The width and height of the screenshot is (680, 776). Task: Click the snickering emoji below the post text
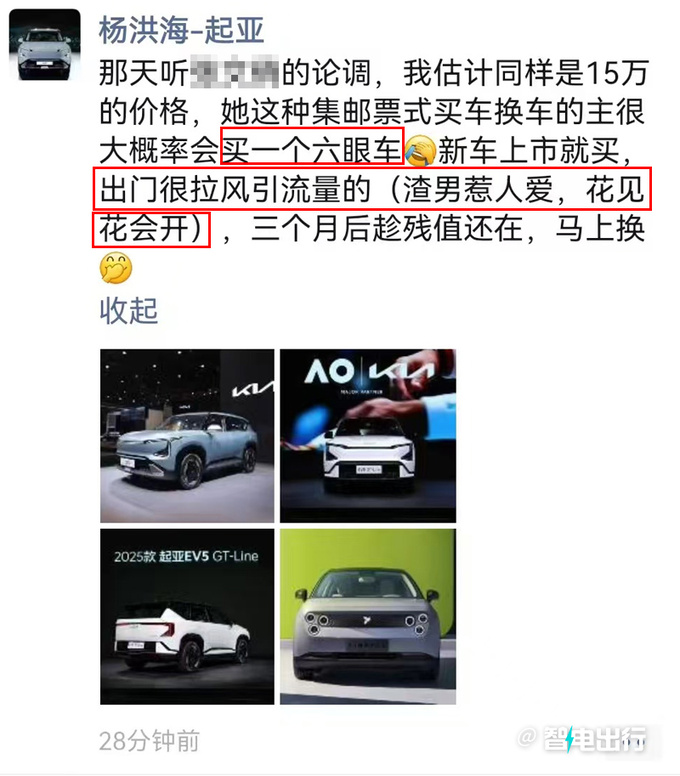click(116, 268)
